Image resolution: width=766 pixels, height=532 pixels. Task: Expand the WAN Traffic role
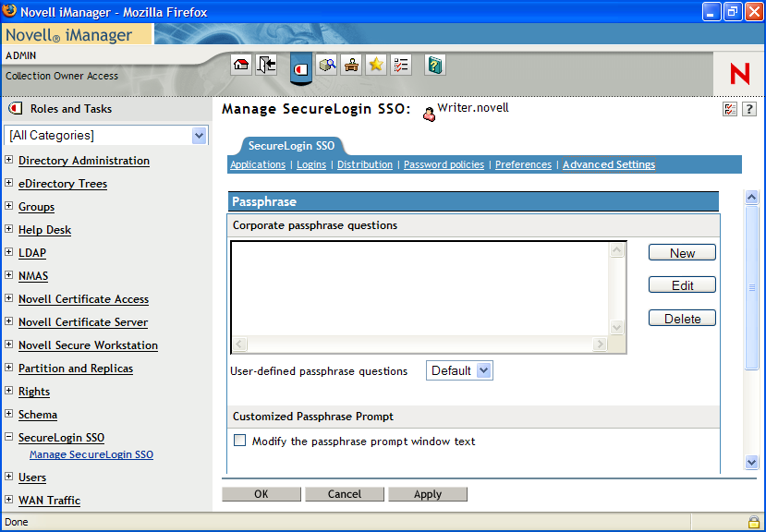(x=9, y=499)
